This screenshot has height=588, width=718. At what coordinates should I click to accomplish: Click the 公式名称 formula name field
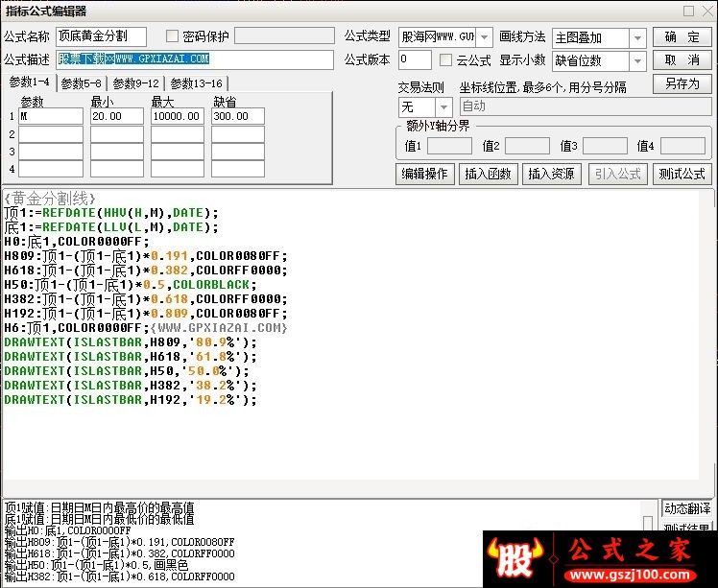point(101,36)
